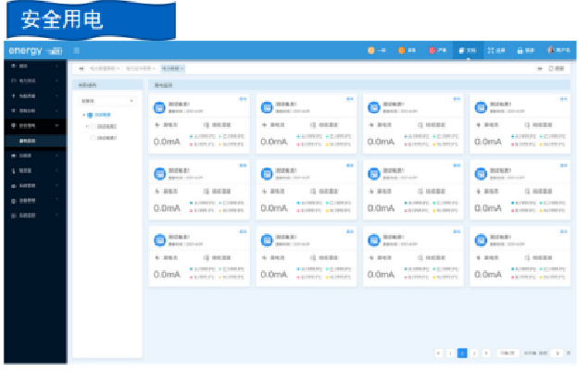The height and width of the screenshot is (372, 588).
Task: Open the first sidebar menu item
Action: (x=35, y=66)
